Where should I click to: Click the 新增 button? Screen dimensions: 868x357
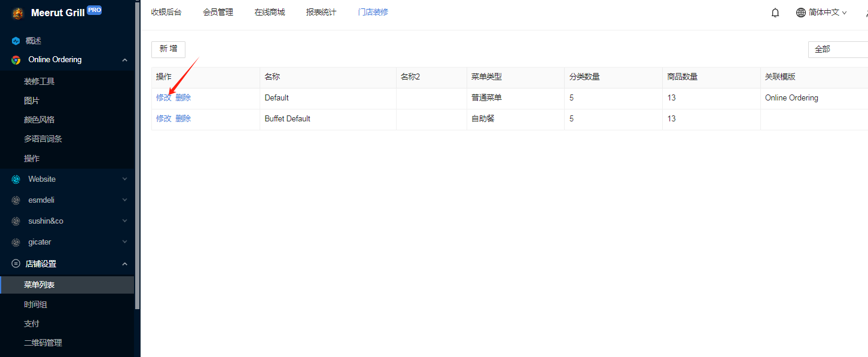click(168, 49)
